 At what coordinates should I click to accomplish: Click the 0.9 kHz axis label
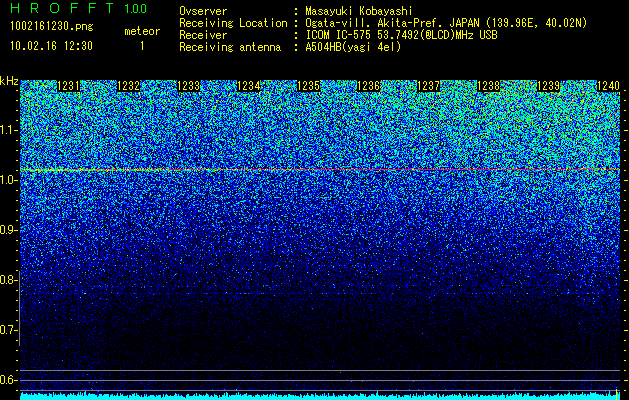9,230
